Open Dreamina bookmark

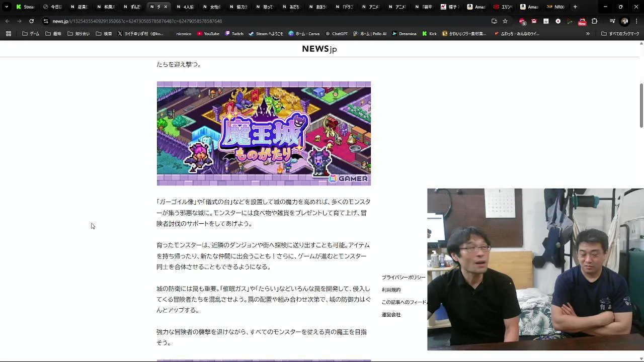click(x=404, y=34)
